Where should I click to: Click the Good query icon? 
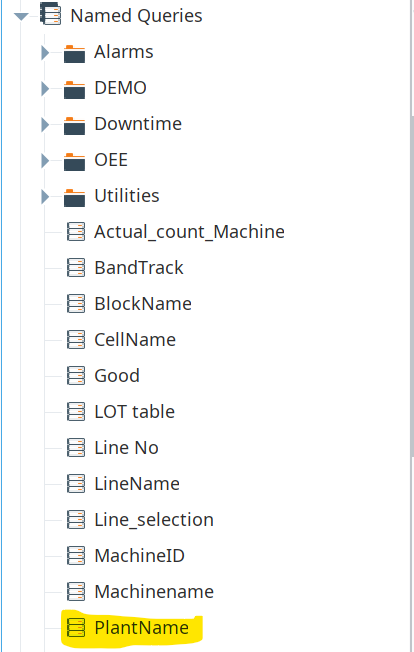pyautogui.click(x=76, y=375)
